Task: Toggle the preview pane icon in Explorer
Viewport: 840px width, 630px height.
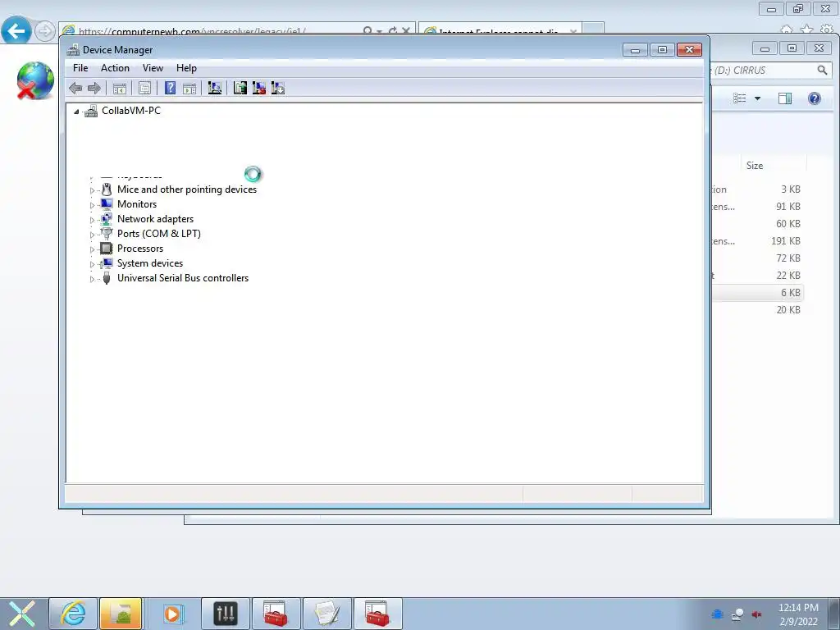Action: pos(785,98)
